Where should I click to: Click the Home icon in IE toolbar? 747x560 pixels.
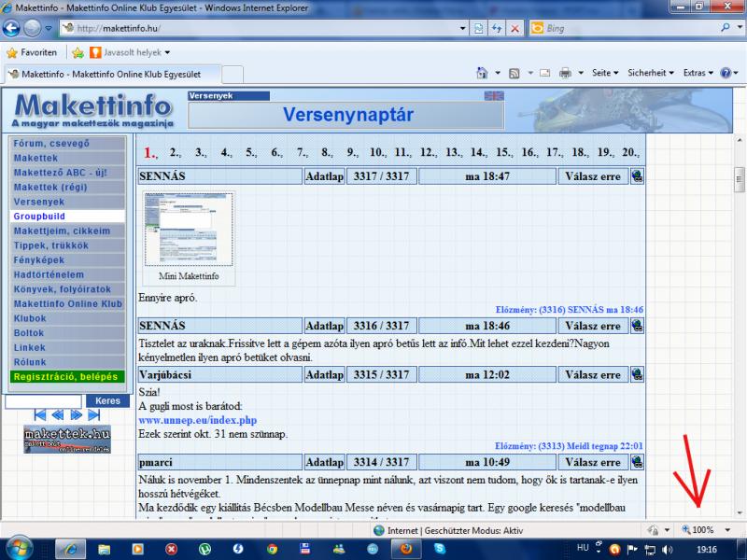point(482,73)
